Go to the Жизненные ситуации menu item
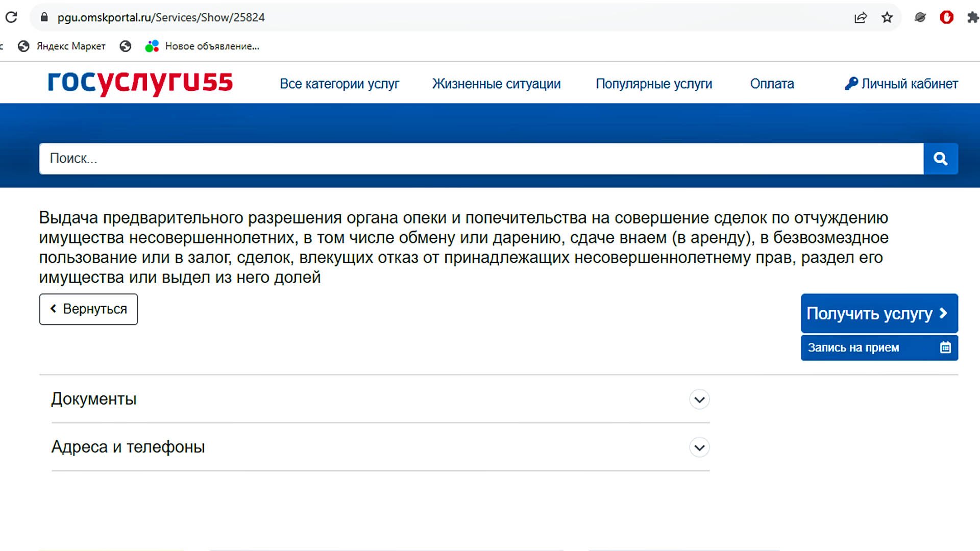The image size is (980, 551). [x=496, y=84]
